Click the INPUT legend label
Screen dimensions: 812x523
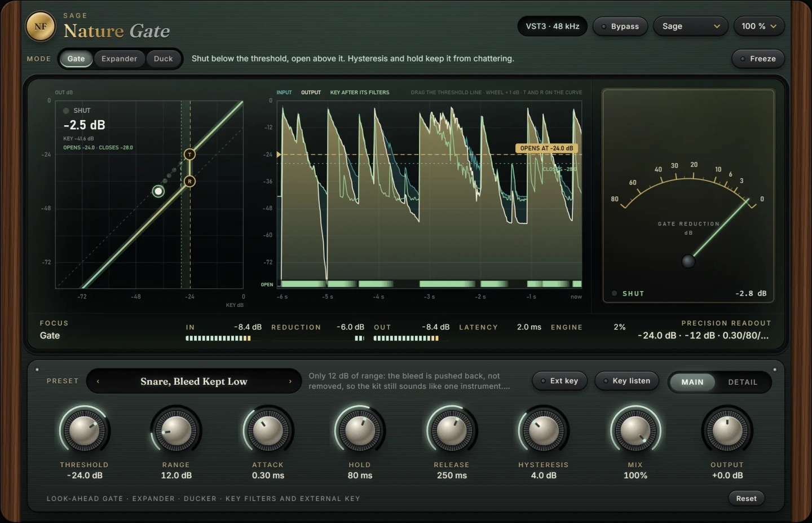(x=284, y=93)
